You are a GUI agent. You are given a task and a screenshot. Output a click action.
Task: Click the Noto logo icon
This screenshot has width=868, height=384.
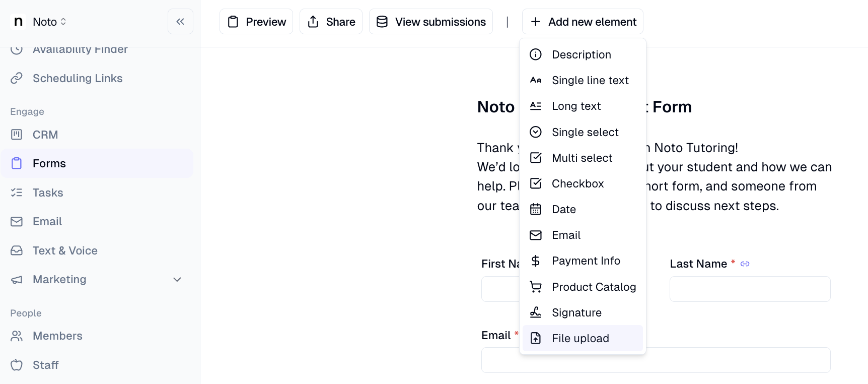[18, 22]
